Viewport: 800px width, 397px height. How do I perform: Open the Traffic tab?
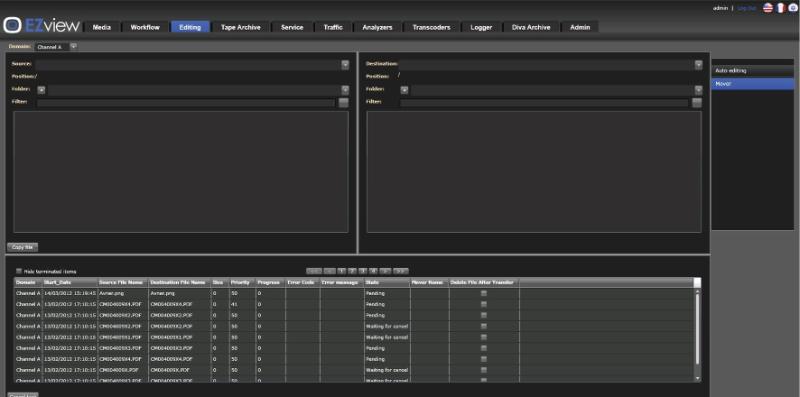pos(333,27)
